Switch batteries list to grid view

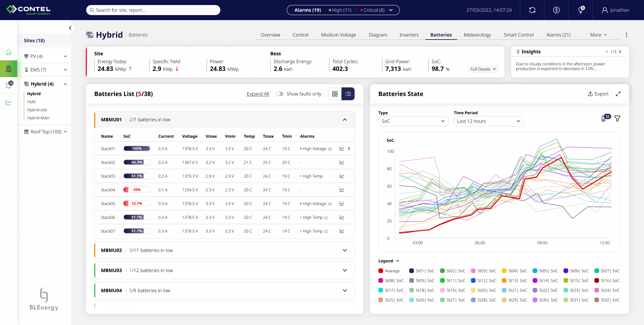coord(335,94)
